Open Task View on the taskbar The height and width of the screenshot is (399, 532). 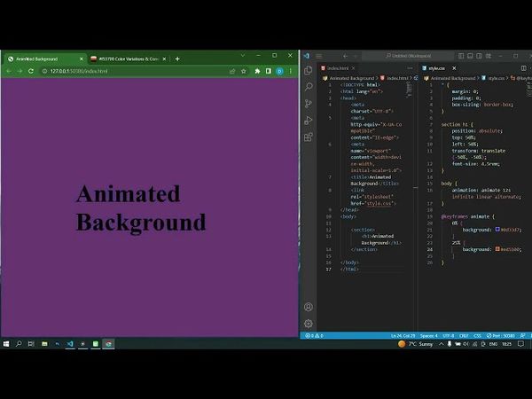(31, 344)
